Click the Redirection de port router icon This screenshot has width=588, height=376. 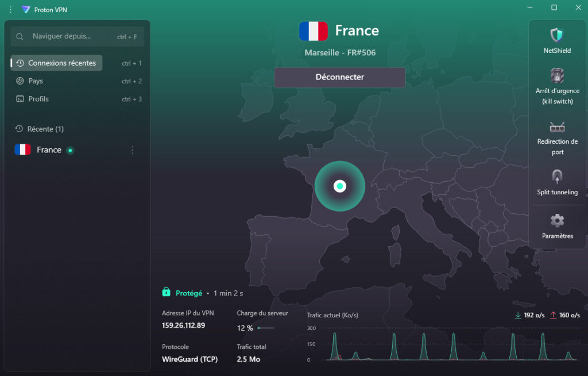pyautogui.click(x=557, y=127)
